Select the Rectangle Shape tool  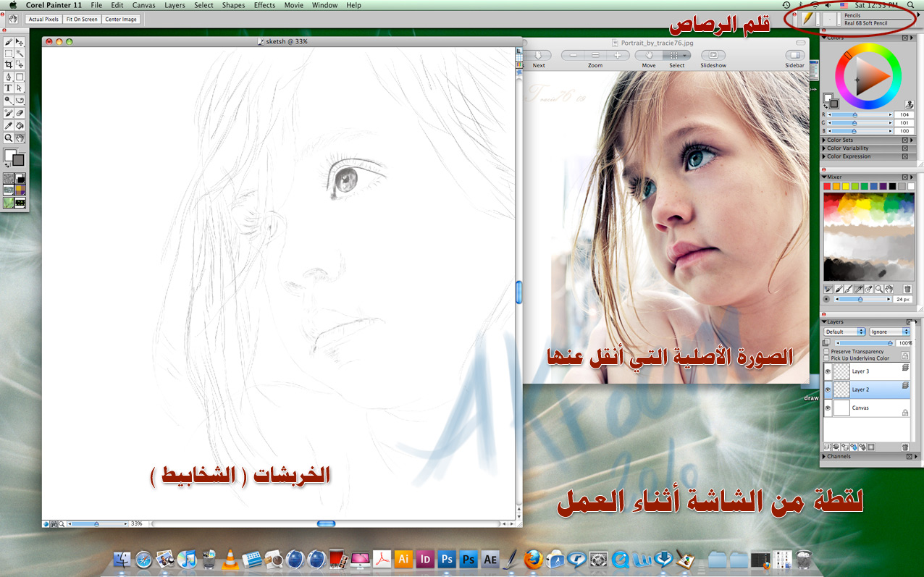click(x=20, y=77)
